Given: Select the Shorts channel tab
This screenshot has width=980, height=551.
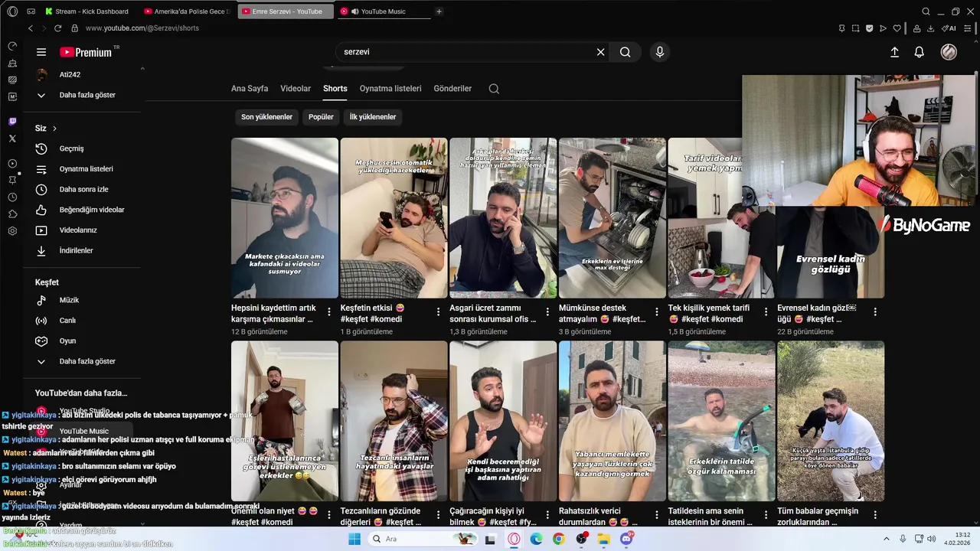Looking at the screenshot, I should coord(335,89).
